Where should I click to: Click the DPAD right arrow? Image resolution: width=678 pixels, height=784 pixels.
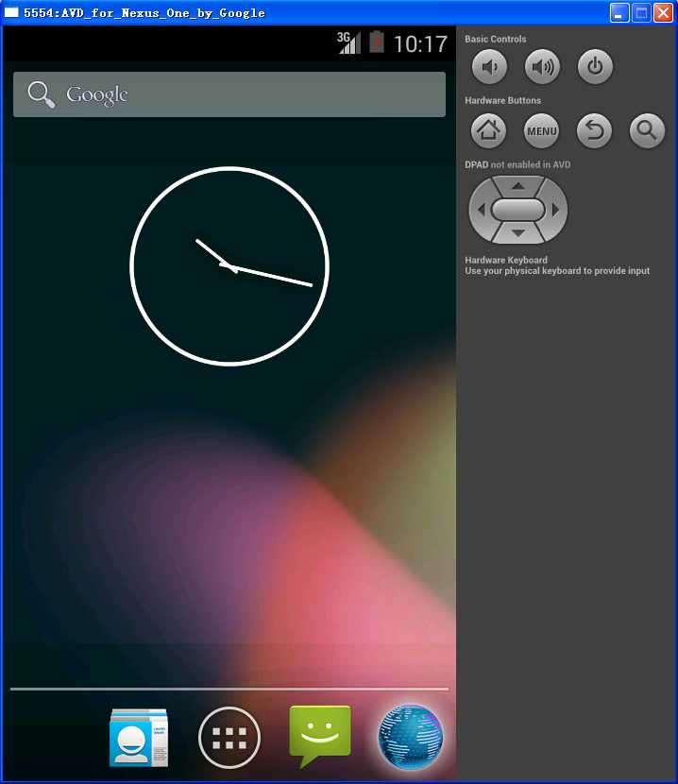point(555,210)
